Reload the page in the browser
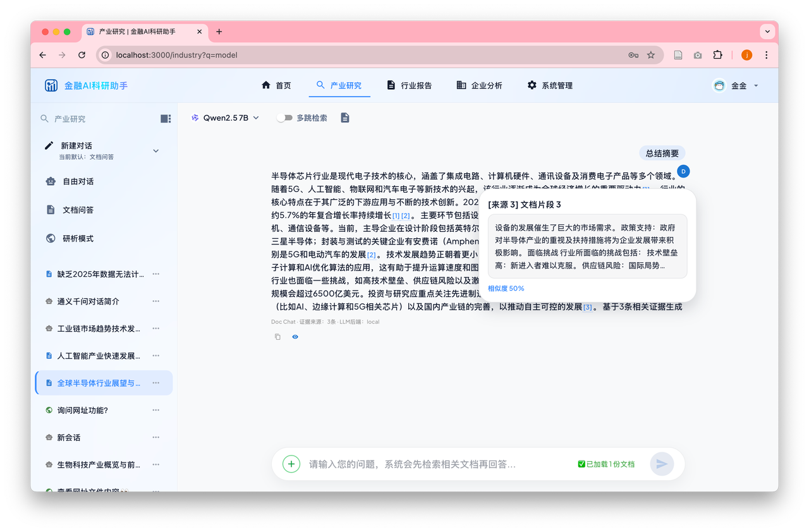Viewport: 809px width, 532px height. (82, 55)
